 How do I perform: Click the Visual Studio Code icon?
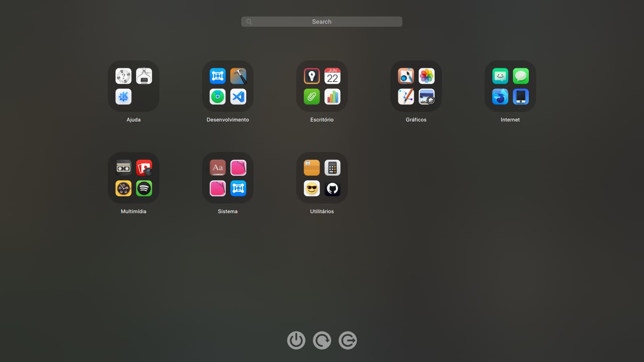238,97
